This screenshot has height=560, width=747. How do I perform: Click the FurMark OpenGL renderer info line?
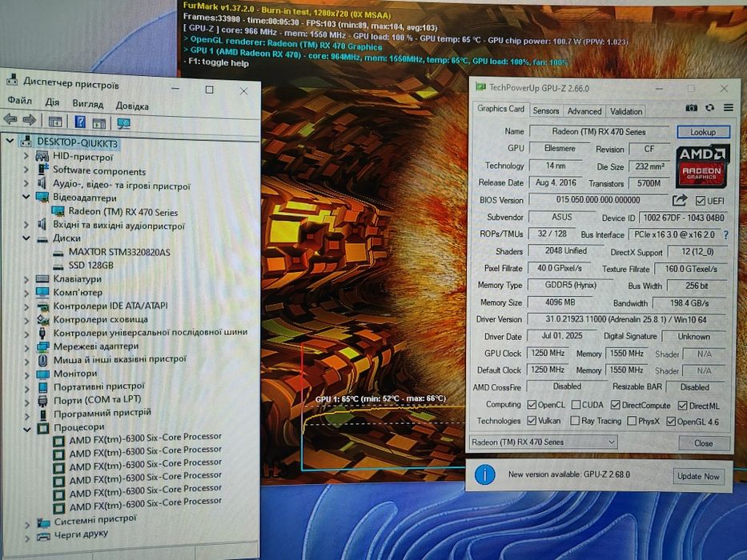pyautogui.click(x=283, y=43)
